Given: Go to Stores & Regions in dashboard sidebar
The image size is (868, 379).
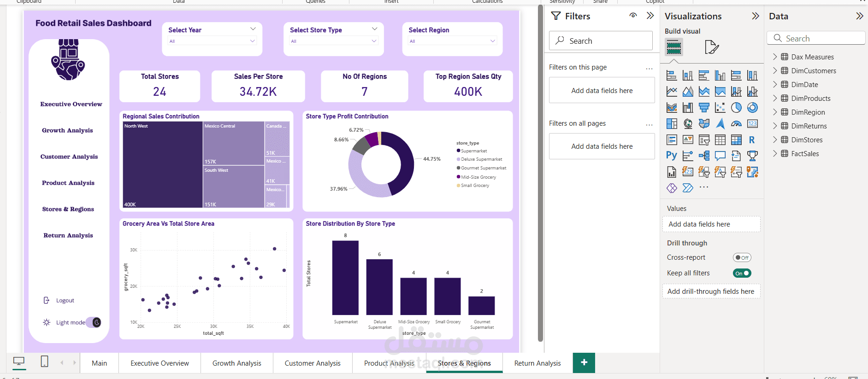Looking at the screenshot, I should click(68, 209).
